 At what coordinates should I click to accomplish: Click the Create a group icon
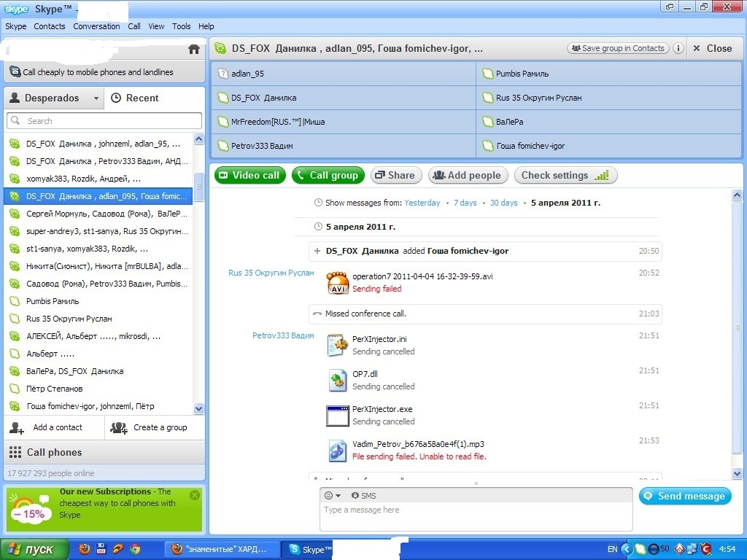119,427
